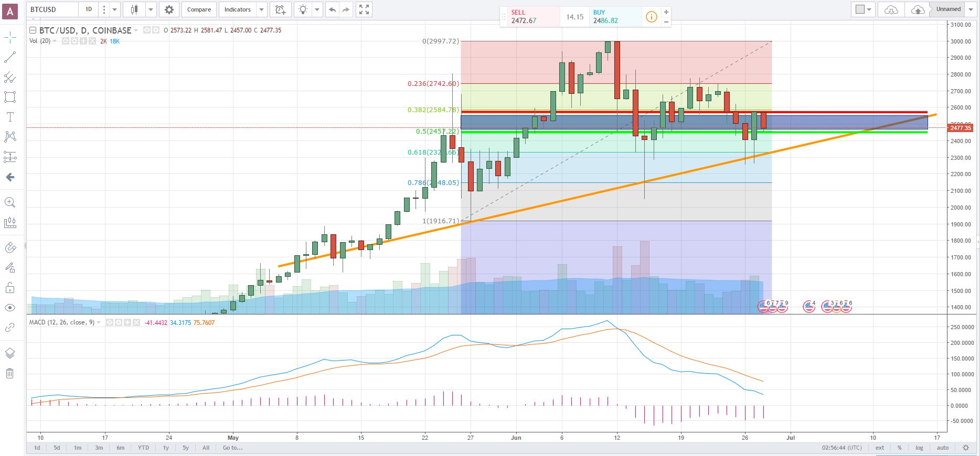Screen dimensions: 980x456
Task: Click the SELL 2472.67 button
Action: (529, 17)
